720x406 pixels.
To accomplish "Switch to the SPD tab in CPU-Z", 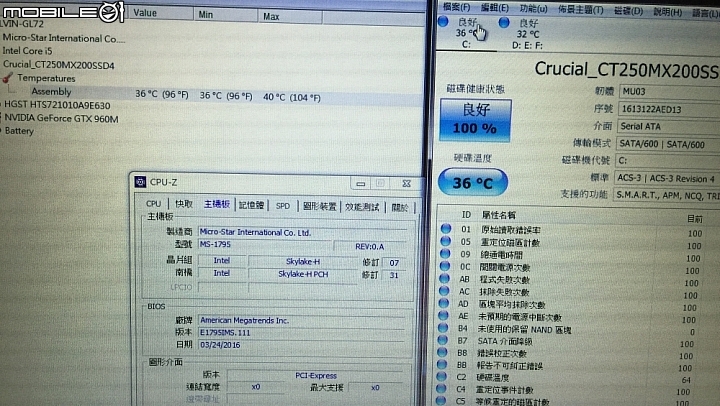I will (283, 206).
